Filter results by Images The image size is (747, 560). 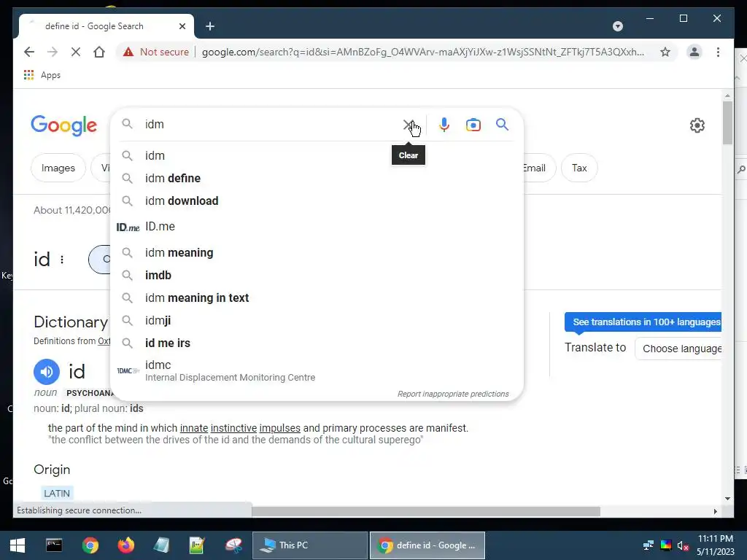58,168
